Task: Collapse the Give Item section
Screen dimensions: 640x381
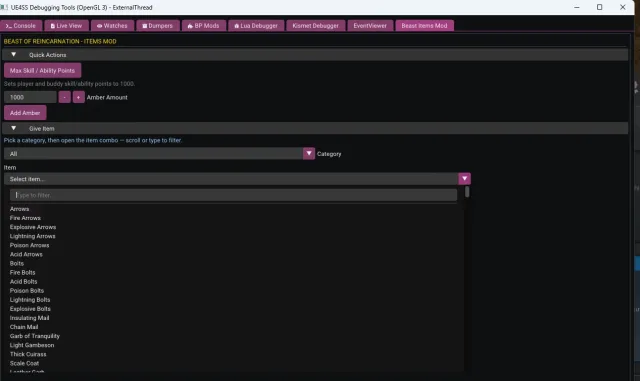Action: 13,128
